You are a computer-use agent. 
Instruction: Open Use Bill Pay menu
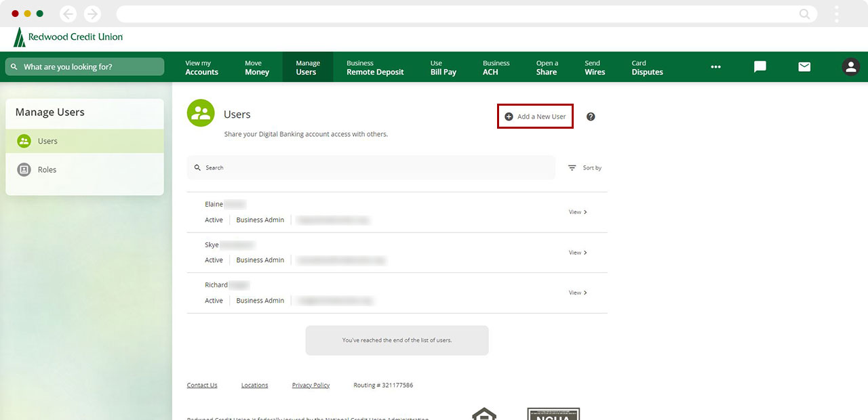coord(443,68)
